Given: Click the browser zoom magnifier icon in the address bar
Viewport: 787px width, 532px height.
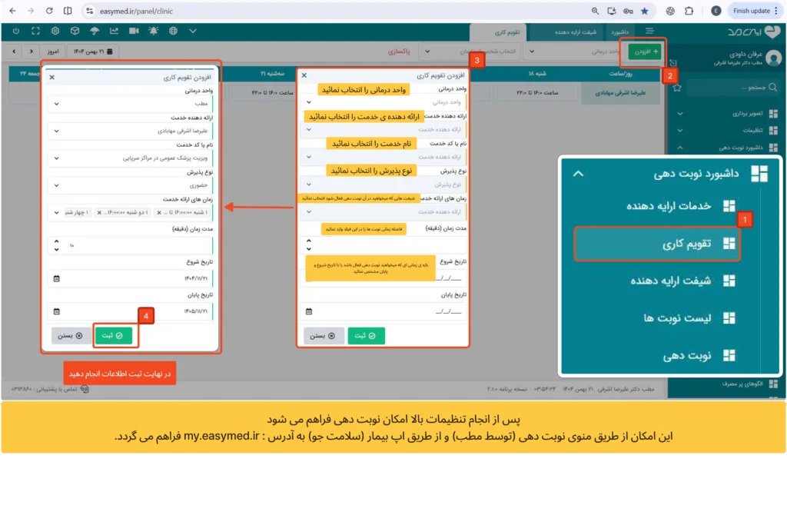Looking at the screenshot, I should coord(595,11).
